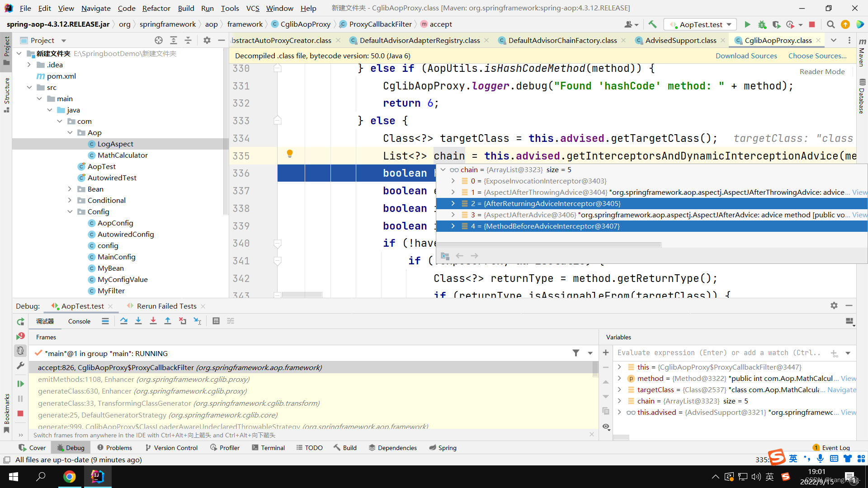Click Download Sources link

pyautogui.click(x=746, y=56)
